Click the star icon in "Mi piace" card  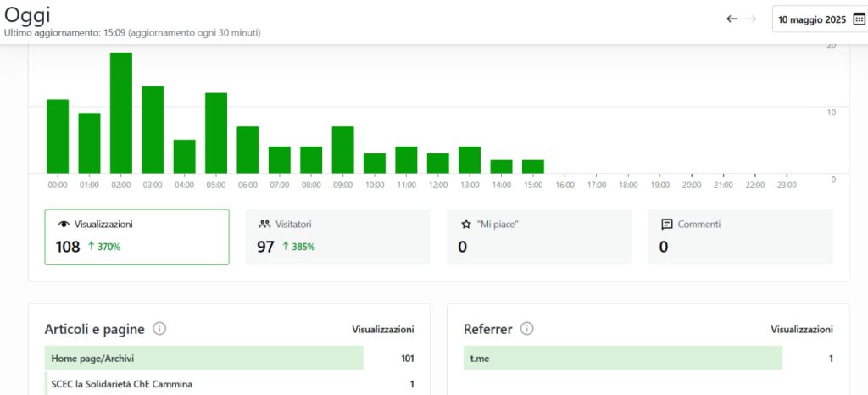click(465, 225)
